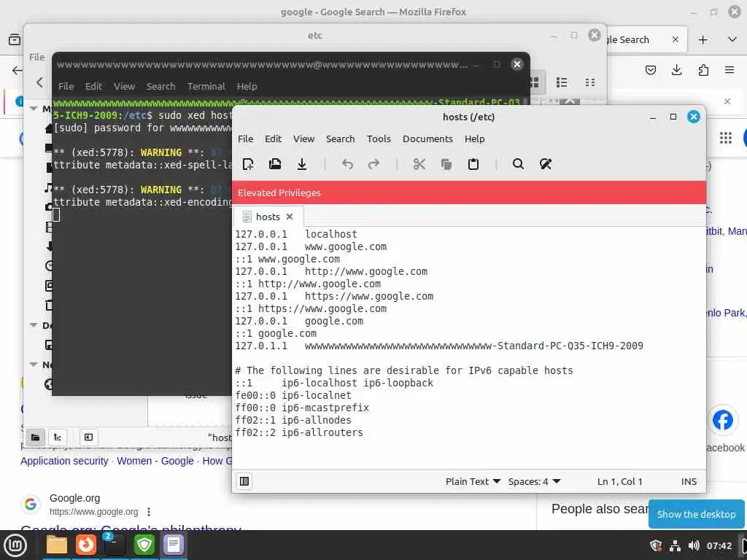This screenshot has width=747, height=560.
Task: Open the search magnifier in xed
Action: (519, 164)
